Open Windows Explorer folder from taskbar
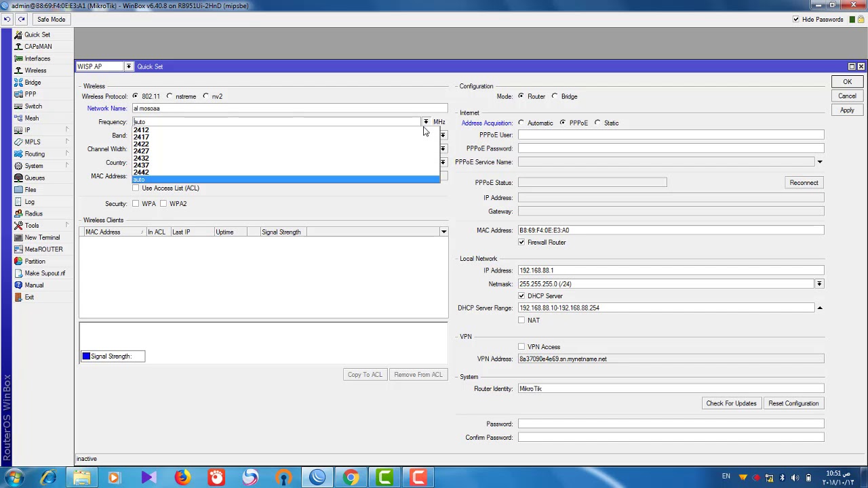 coord(81,478)
